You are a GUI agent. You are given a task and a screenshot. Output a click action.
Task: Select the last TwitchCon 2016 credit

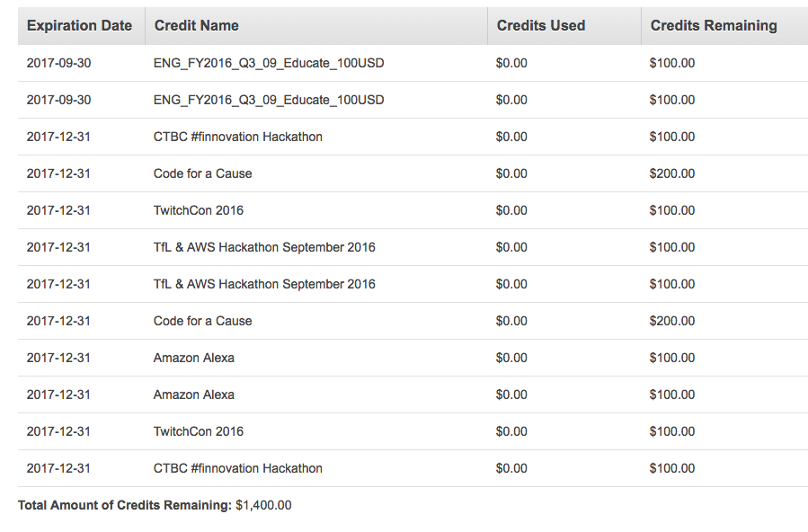pos(199,431)
